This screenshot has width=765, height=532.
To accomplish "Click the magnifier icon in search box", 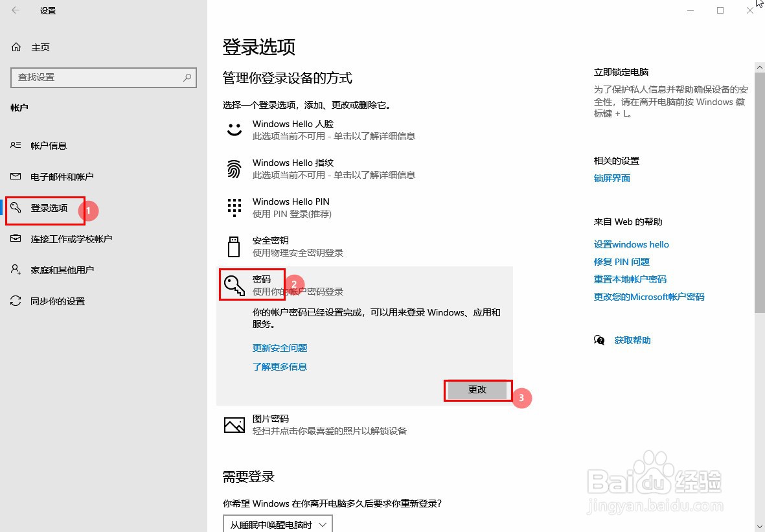I will point(187,77).
